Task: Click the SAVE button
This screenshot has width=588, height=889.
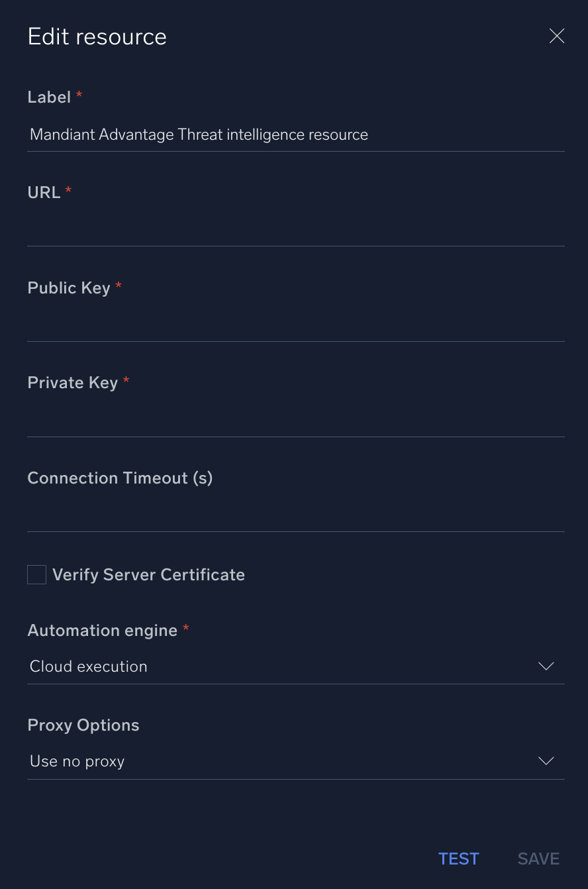Action: (538, 859)
